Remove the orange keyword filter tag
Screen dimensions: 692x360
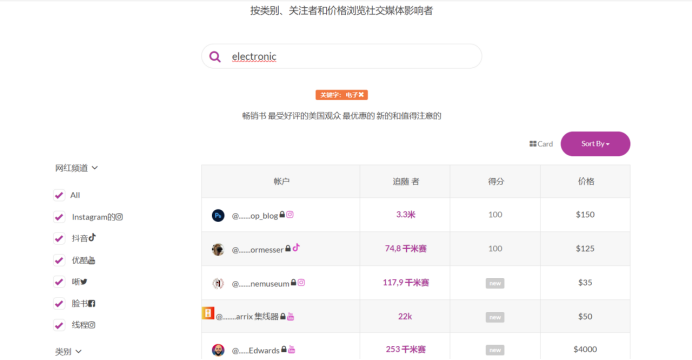click(361, 95)
